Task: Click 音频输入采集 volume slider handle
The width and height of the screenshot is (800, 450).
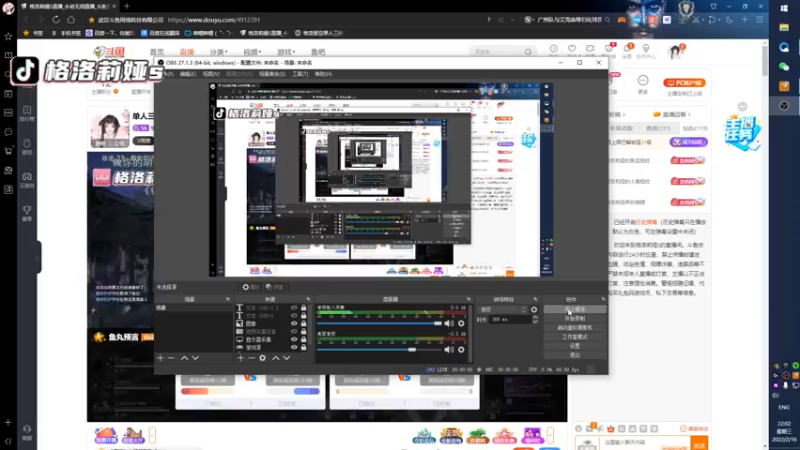Action: tap(438, 323)
